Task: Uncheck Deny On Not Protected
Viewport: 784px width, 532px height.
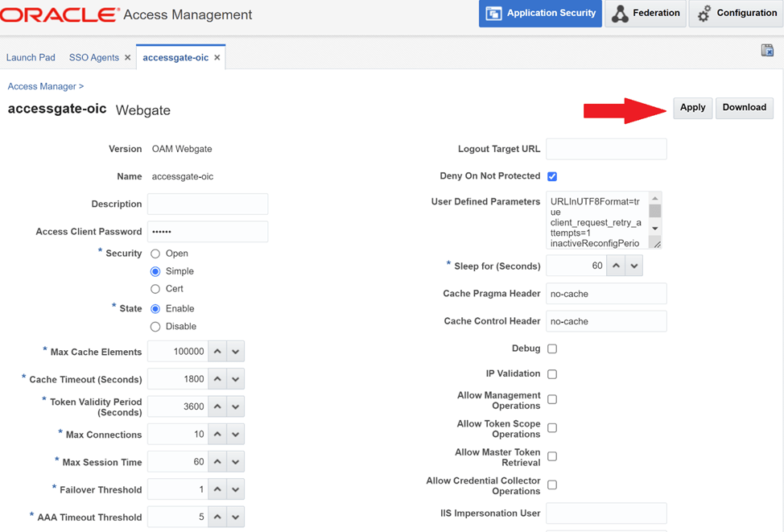Action: point(552,176)
